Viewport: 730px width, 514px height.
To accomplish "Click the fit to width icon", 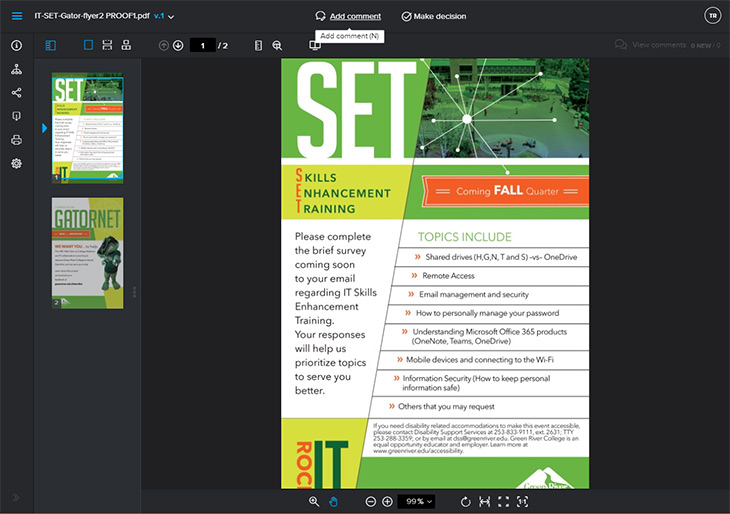I will click(x=485, y=501).
